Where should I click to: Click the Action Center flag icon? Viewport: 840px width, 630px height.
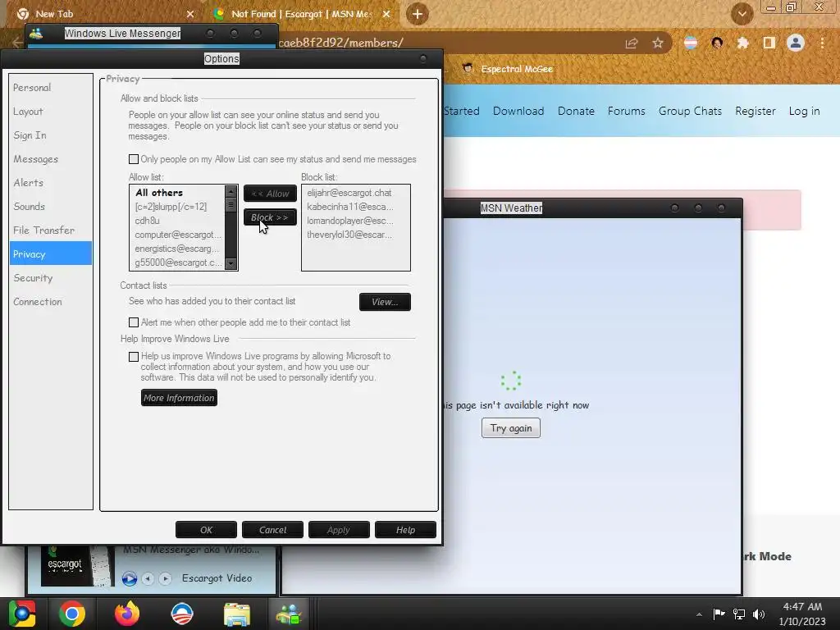[719, 614]
